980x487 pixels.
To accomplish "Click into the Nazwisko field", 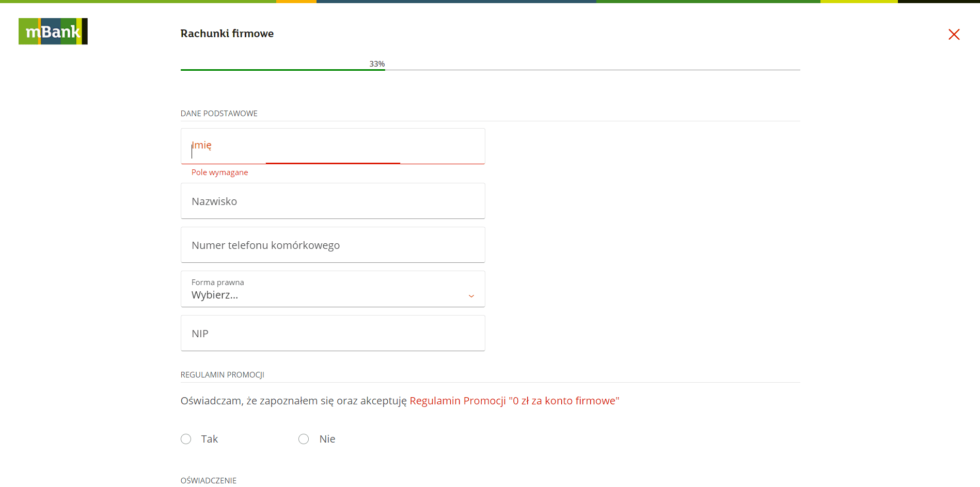I will pos(333,201).
